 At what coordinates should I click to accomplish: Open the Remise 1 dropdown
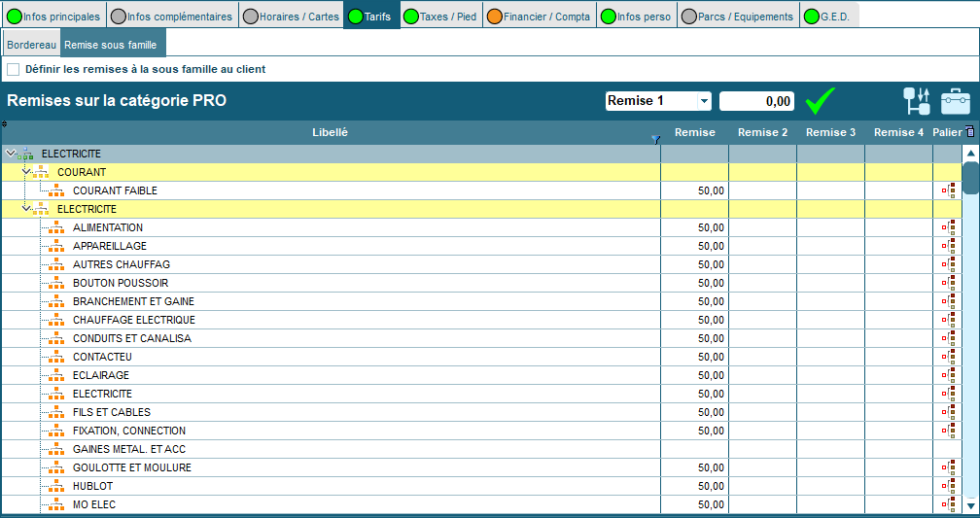(704, 101)
